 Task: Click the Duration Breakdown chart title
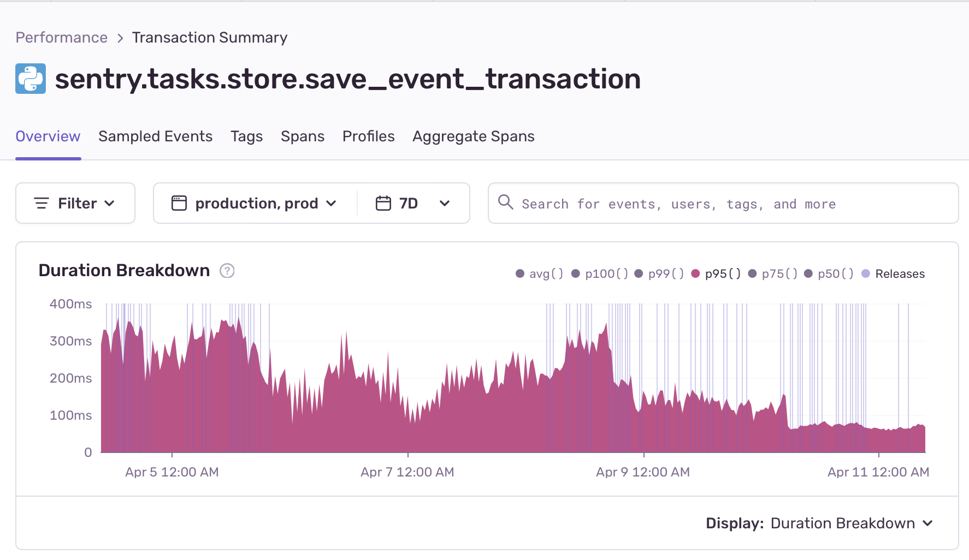124,271
